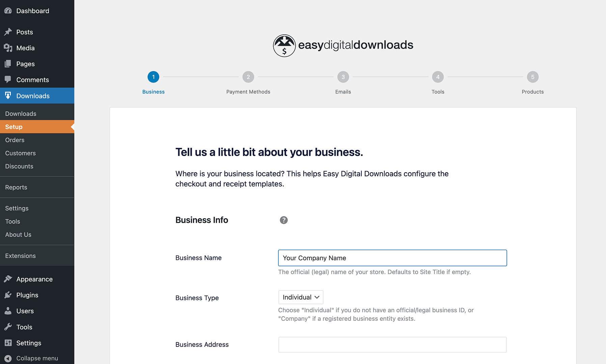This screenshot has height=364, width=606.
Task: Click the Collapse menu arrow icon
Action: (x=8, y=358)
